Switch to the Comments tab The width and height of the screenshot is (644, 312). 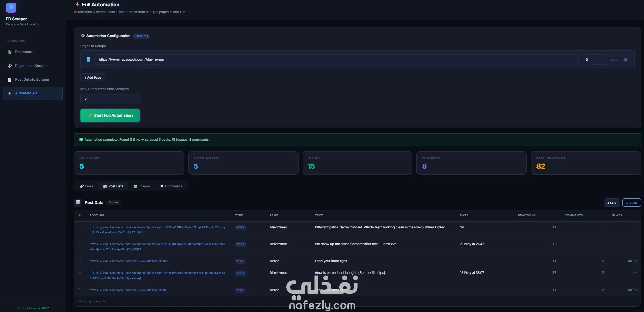click(x=171, y=186)
